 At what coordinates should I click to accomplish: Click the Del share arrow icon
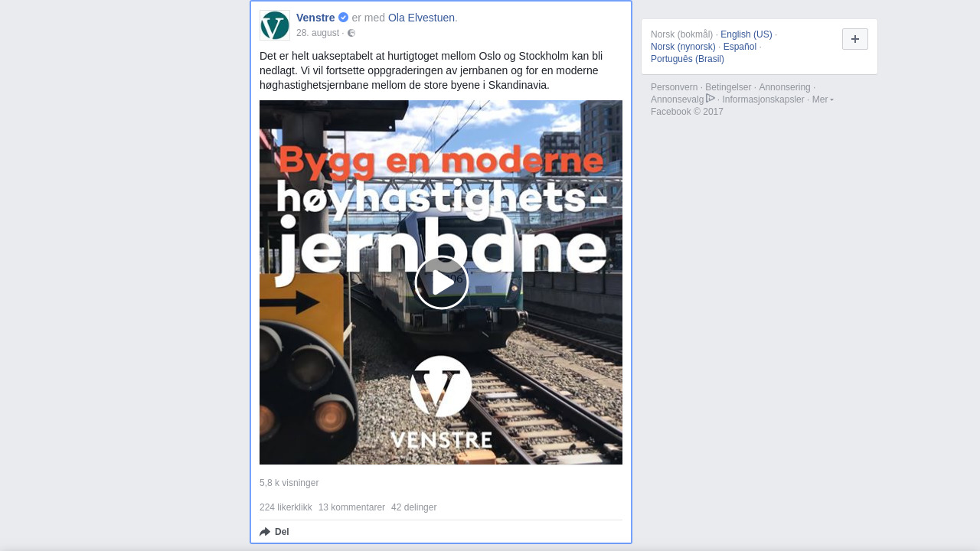[265, 532]
